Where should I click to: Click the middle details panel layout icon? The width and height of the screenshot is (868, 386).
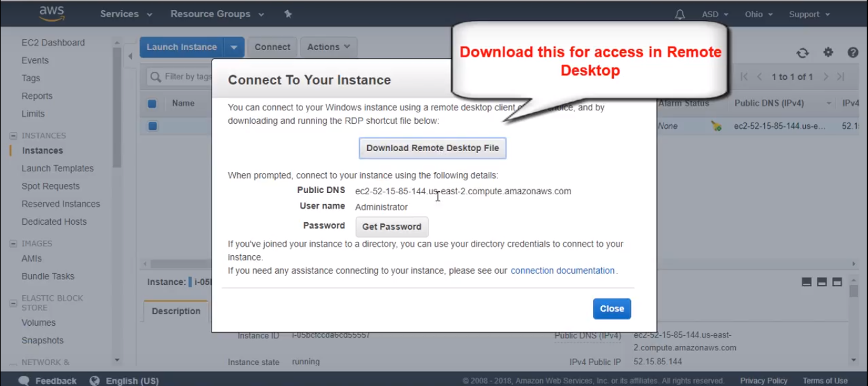point(822,282)
